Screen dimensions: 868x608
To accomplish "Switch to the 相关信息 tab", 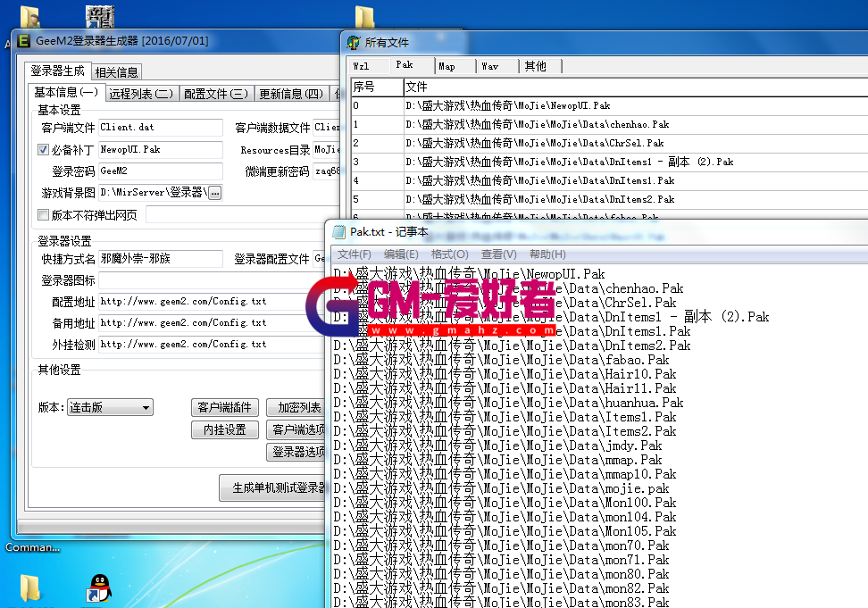I will tap(116, 72).
